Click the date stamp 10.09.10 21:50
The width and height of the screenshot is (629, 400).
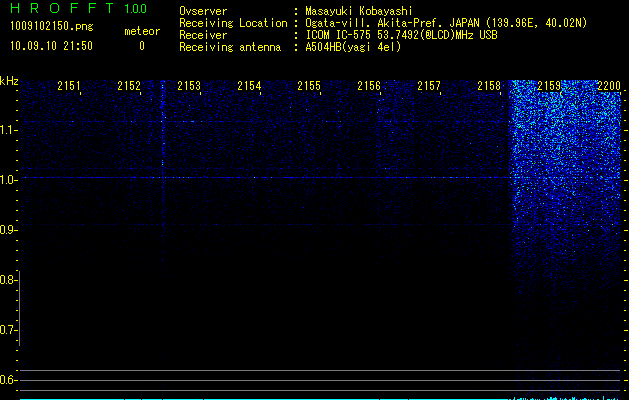[51, 46]
